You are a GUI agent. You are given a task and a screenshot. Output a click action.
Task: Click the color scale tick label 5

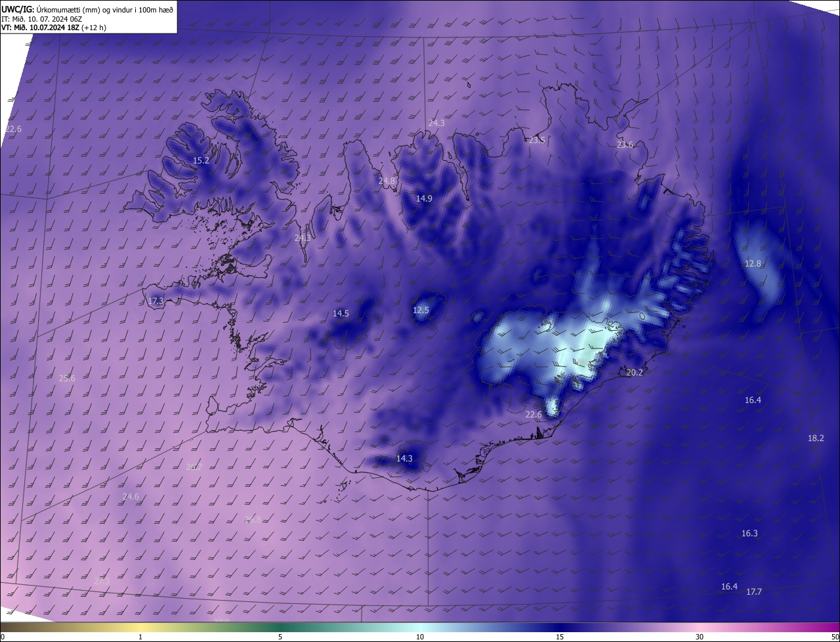[x=280, y=637]
